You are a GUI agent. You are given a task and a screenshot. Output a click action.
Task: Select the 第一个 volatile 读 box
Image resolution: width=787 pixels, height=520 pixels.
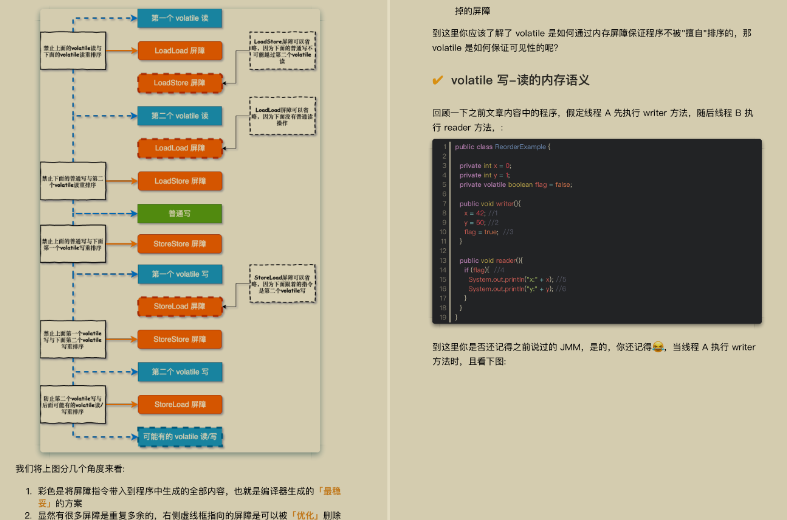point(179,18)
